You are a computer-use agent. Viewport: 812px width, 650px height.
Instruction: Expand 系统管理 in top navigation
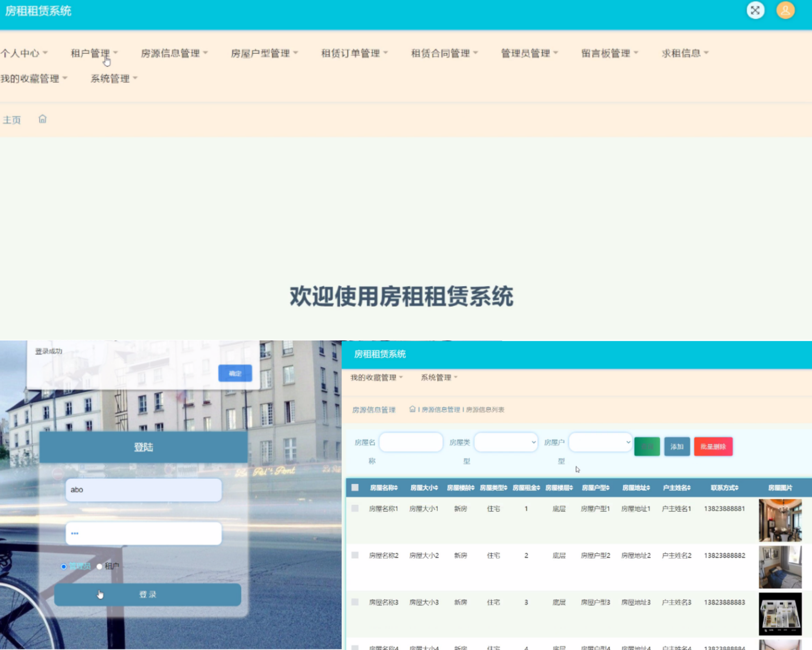(x=114, y=78)
